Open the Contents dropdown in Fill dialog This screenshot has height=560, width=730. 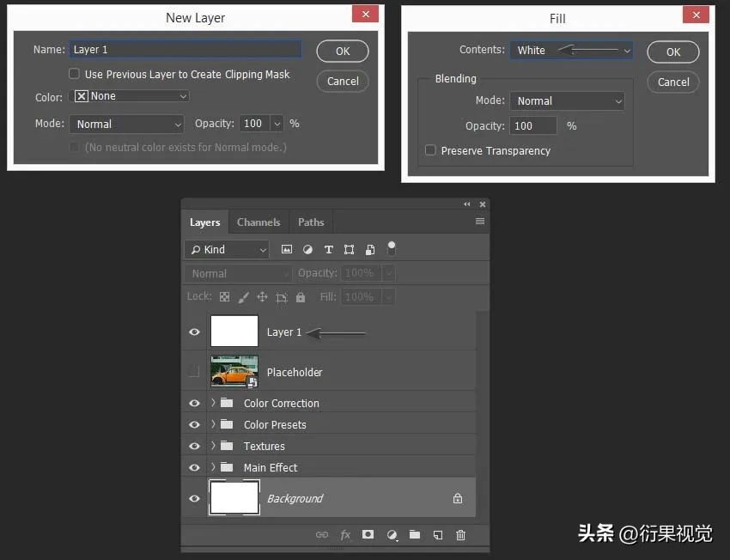pos(571,51)
